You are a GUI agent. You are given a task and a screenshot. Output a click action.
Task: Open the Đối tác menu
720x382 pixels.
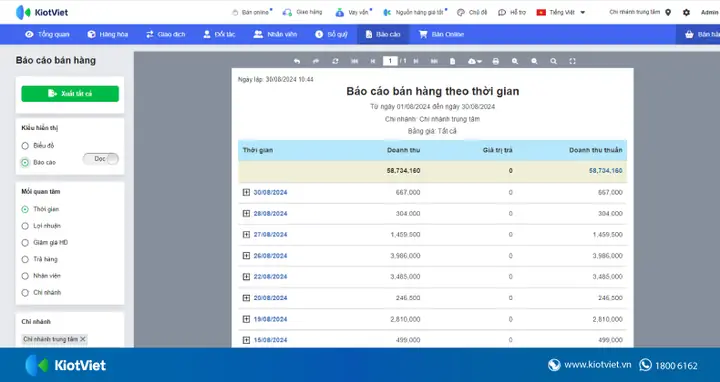point(219,34)
